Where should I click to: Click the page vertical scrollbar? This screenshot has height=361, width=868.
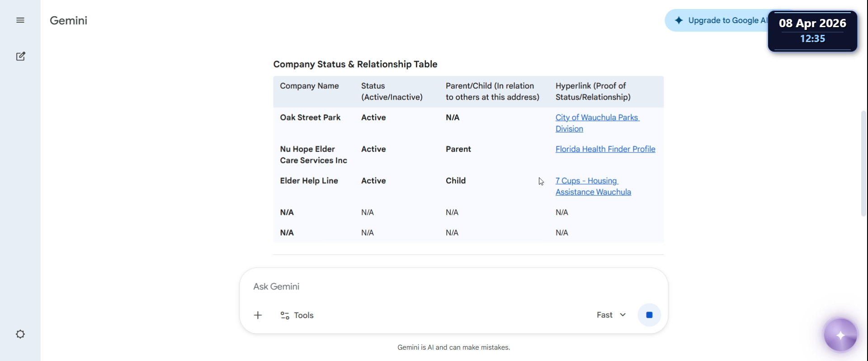863,163
